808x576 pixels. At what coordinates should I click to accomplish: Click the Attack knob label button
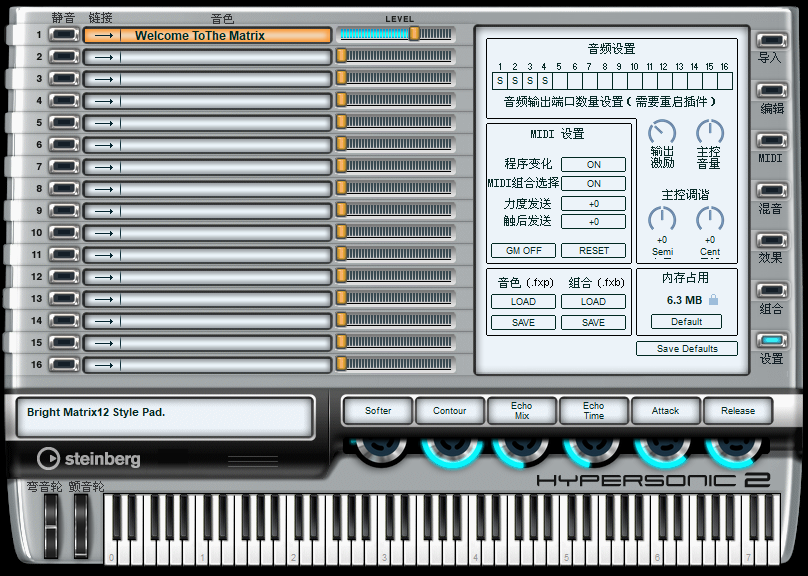point(665,411)
